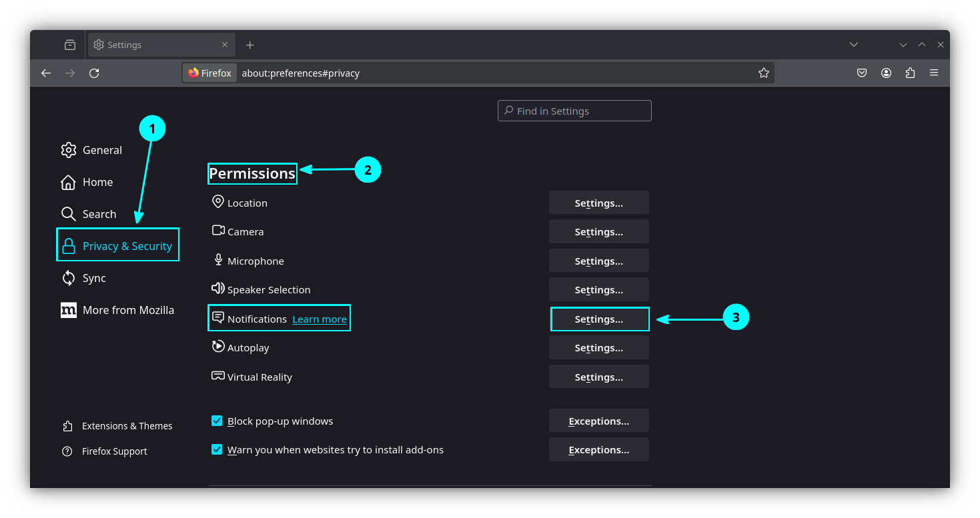Open the Pocket save icon
The height and width of the screenshot is (518, 980).
pos(862,73)
